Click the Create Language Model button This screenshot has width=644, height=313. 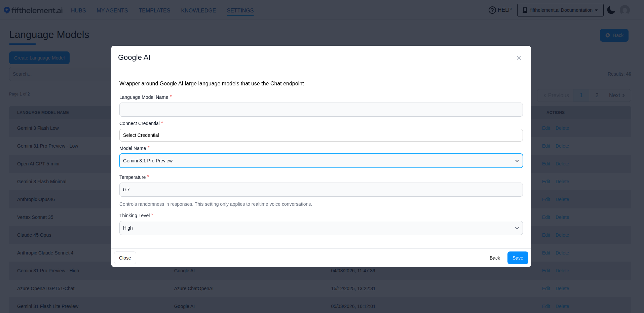tap(39, 58)
